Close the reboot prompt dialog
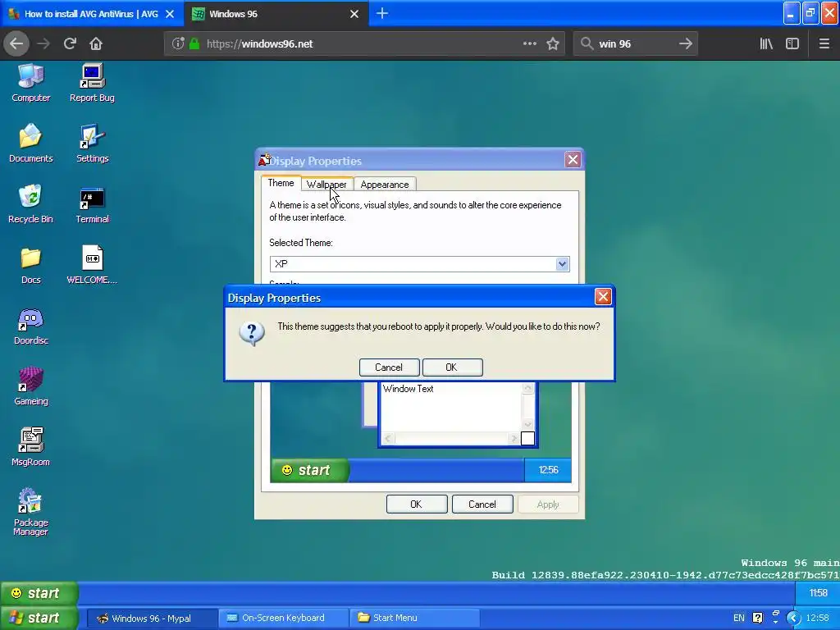The image size is (840, 630). point(603,297)
